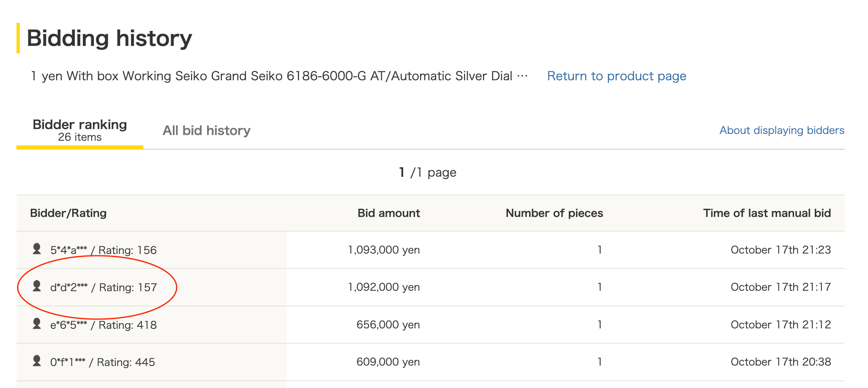The width and height of the screenshot is (868, 388).
Task: Click the Seiko Grand Seiko product title
Action: point(279,76)
